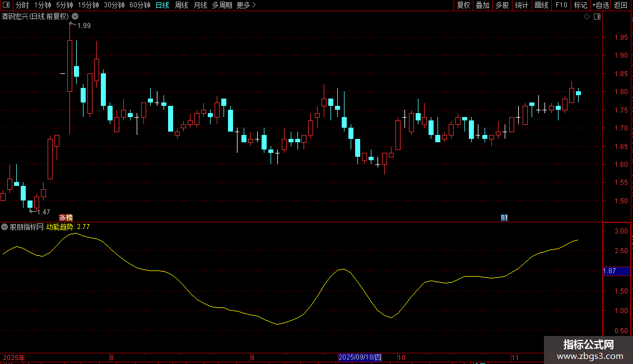Screen dimensions: 633x364
Task: Click the 1.95 price axis label
Action: 621,38
